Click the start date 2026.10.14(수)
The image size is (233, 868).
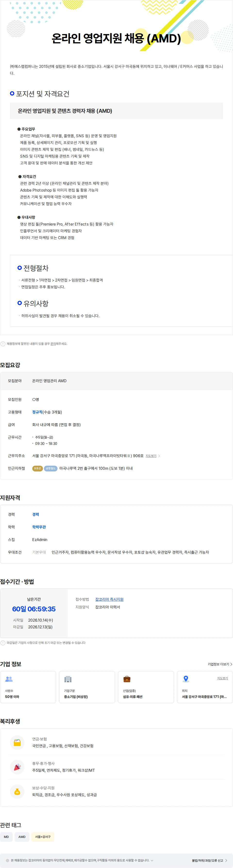pos(41,620)
